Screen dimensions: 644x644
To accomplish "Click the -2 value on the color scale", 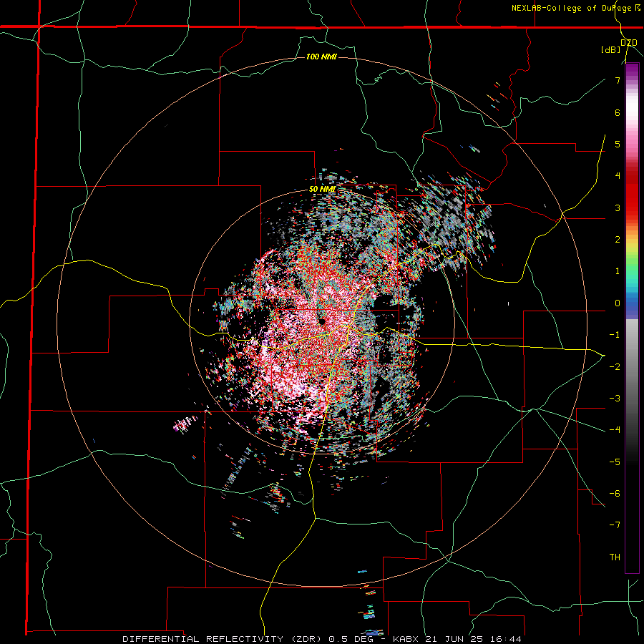I will [615, 366].
